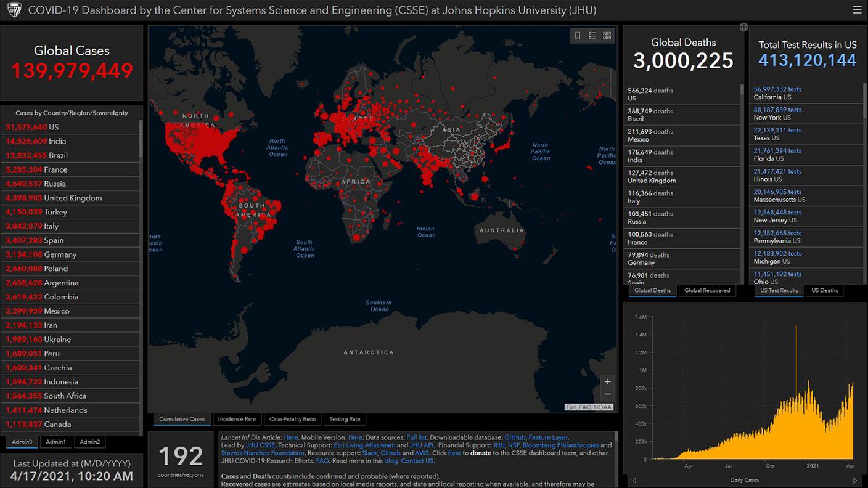
Task: Open map bookmarks icon
Action: pos(578,36)
